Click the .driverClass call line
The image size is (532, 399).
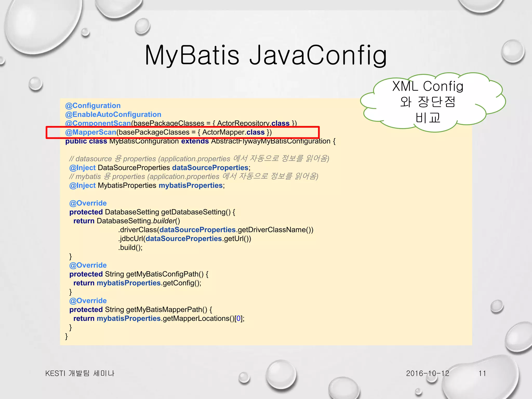point(216,230)
